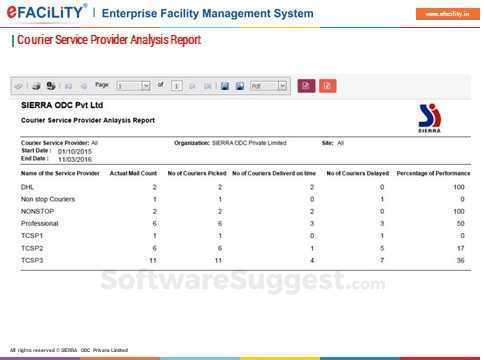The width and height of the screenshot is (485, 360).
Task: Click the Actual Mail Count column header
Action: coord(133,173)
